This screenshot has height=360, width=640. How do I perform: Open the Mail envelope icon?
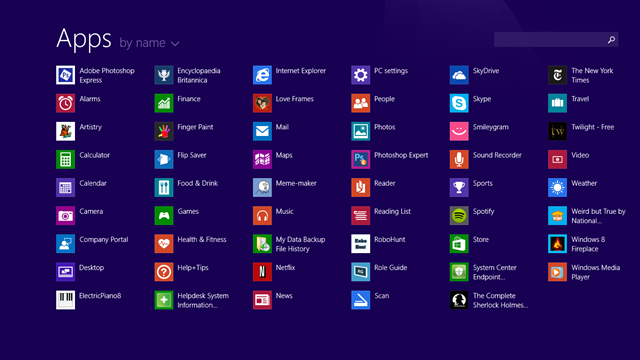click(262, 131)
